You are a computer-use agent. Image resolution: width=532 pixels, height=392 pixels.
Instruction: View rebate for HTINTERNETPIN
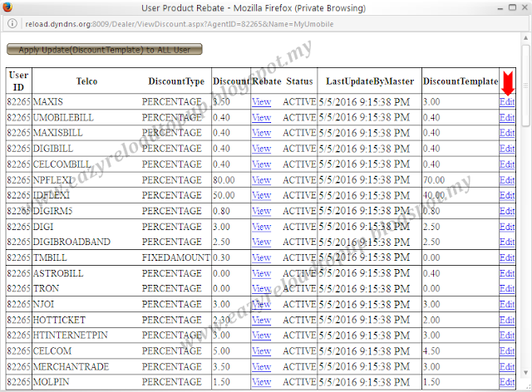261,336
